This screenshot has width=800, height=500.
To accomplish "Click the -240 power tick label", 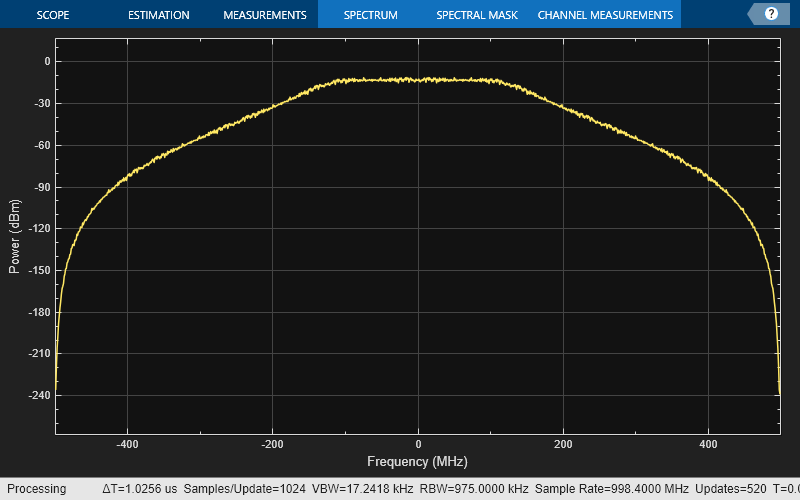I will point(39,395).
